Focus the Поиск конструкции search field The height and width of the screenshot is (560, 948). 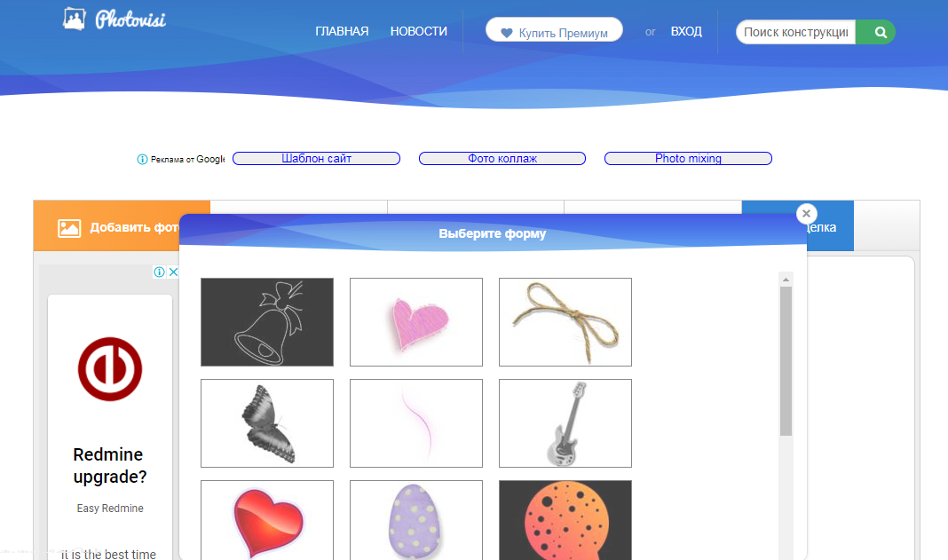795,32
